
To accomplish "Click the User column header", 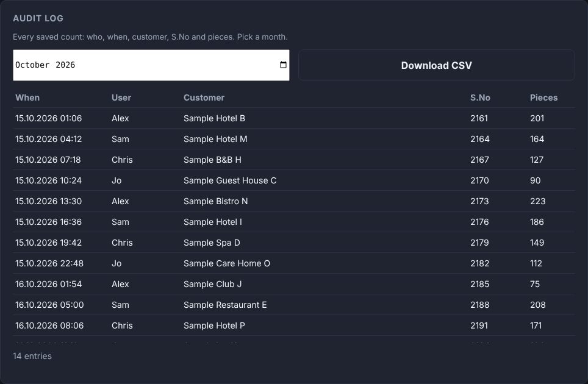I will tap(121, 98).
